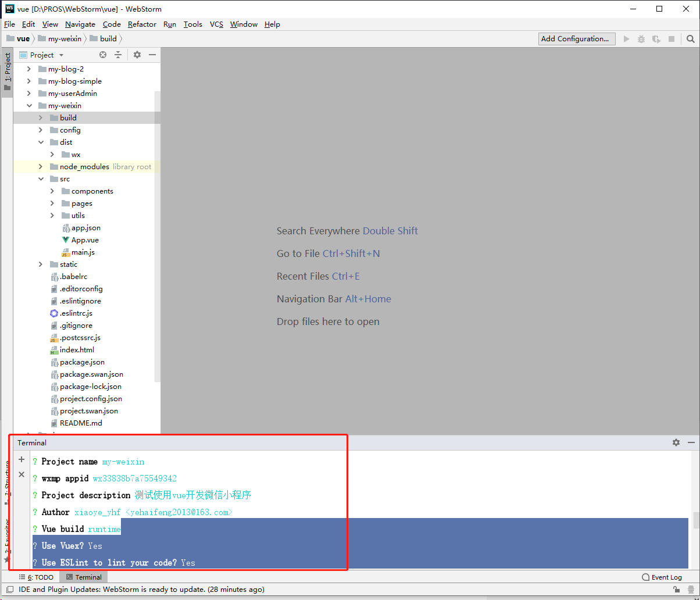Click the Collapse All icon in Project panel
Viewport: 700px width, 600px height.
pos(118,55)
